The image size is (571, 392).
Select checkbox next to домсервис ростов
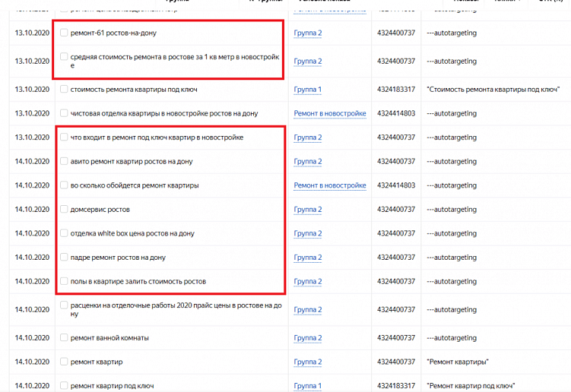pos(64,209)
